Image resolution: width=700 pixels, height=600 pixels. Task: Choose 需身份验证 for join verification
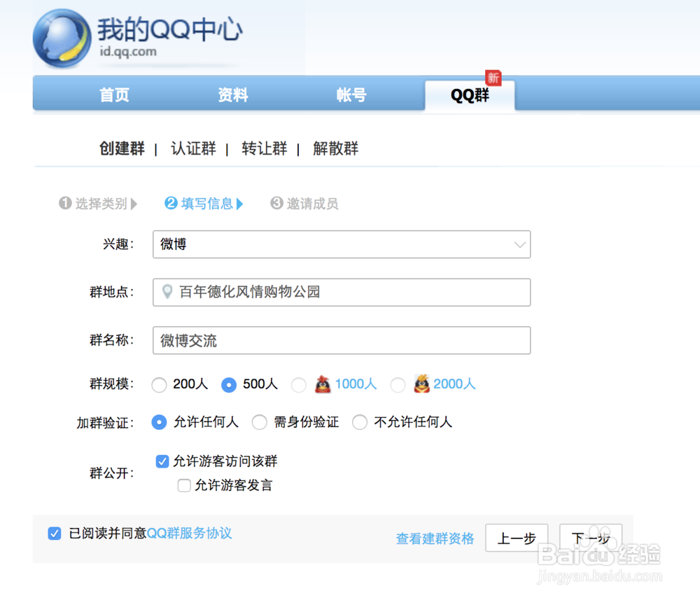260,422
